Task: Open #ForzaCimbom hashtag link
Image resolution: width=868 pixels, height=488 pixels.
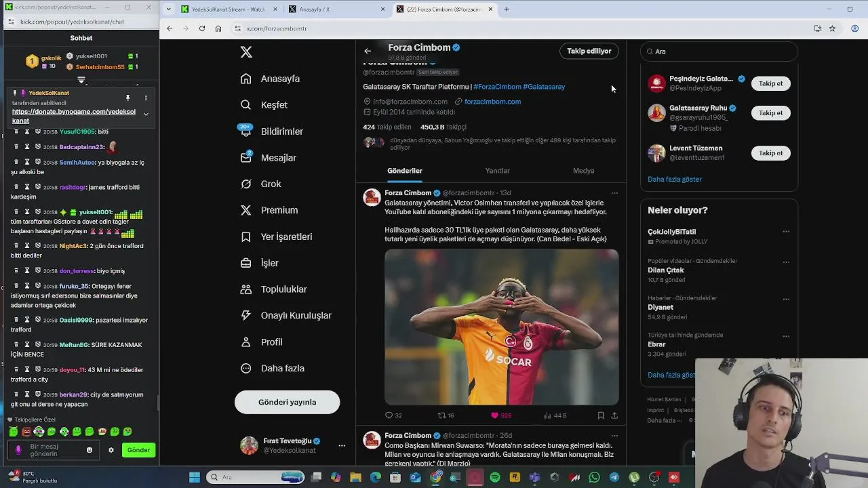Action: click(497, 87)
